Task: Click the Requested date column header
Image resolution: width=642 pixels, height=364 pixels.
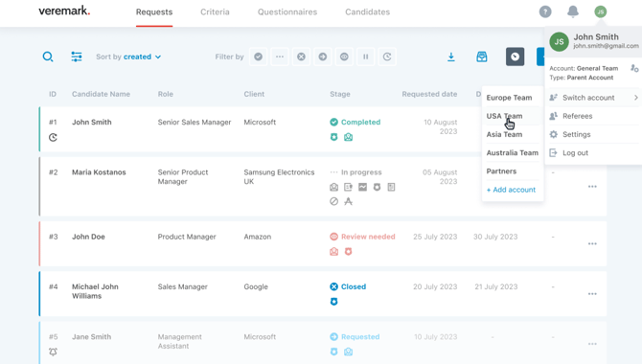Action: [429, 94]
